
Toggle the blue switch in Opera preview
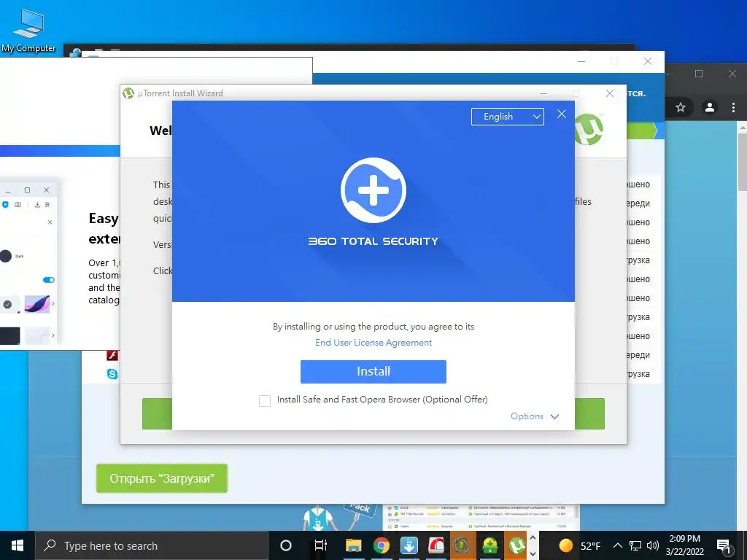pyautogui.click(x=49, y=280)
